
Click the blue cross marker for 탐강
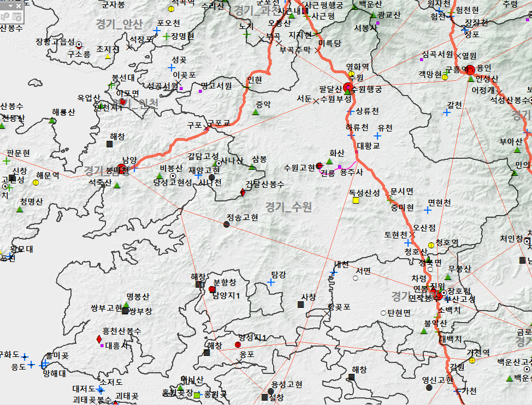271,282
